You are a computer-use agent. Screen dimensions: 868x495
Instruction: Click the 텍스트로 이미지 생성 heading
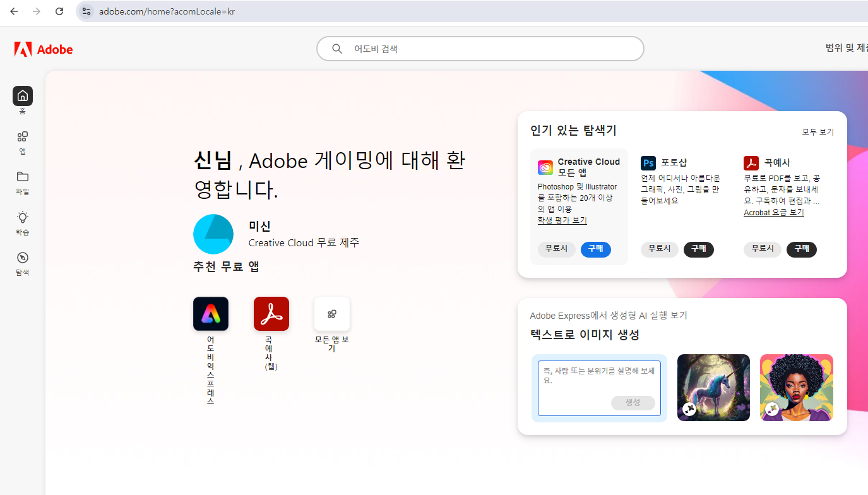tap(585, 335)
